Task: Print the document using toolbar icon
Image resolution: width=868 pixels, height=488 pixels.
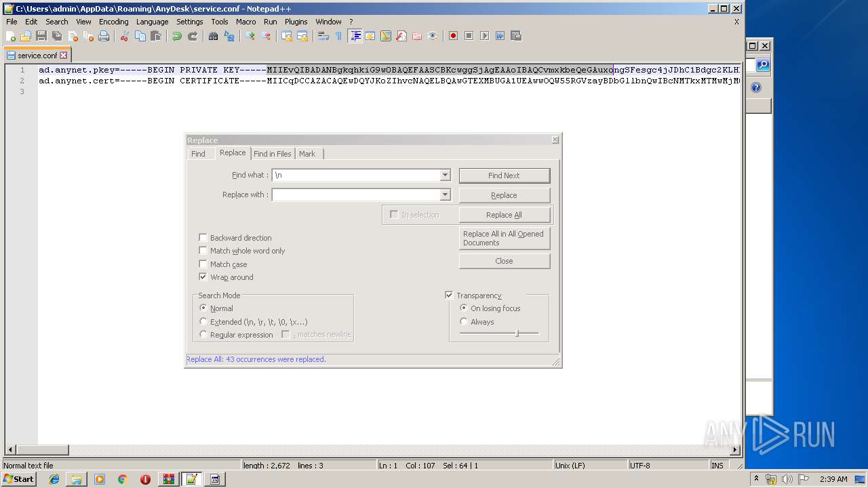Action: tap(104, 36)
